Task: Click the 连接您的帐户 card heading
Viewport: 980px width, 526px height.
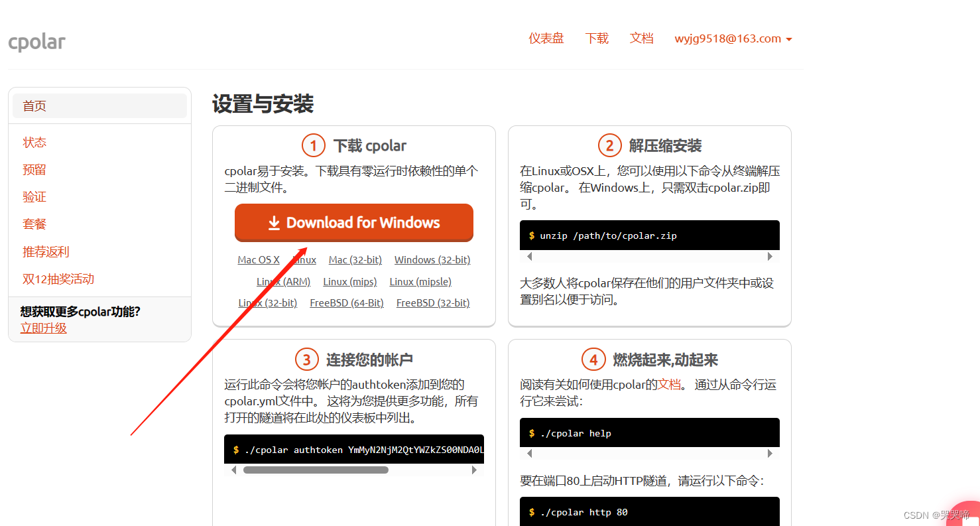Action: coord(369,360)
